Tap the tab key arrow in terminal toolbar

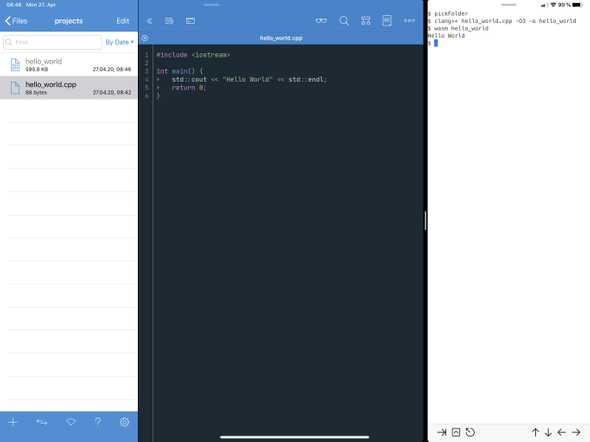(x=442, y=432)
